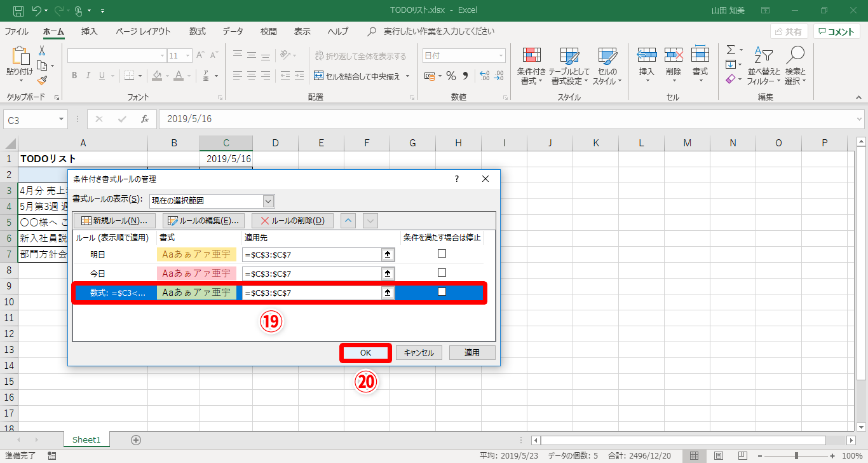Viewport: 868px width, 463px height.
Task: Click ルールの削除 button
Action: (x=293, y=221)
